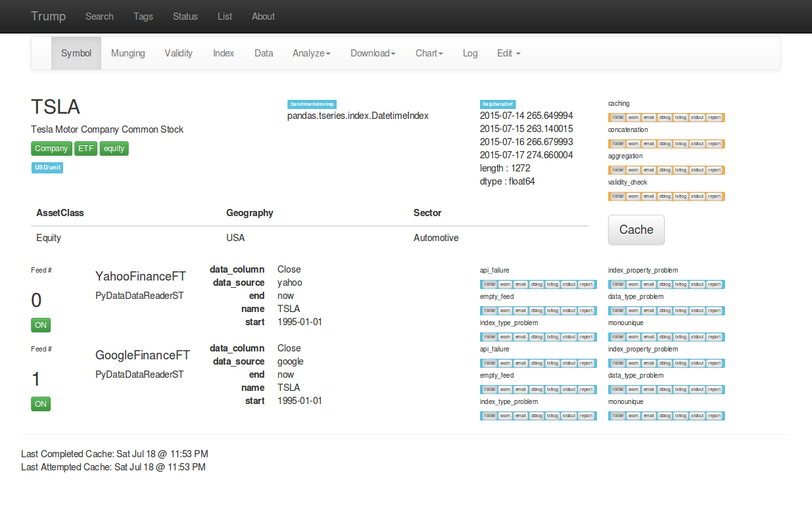This screenshot has height=519, width=812.
Task: Toggle txtlog under concatenation
Action: pyautogui.click(x=681, y=144)
